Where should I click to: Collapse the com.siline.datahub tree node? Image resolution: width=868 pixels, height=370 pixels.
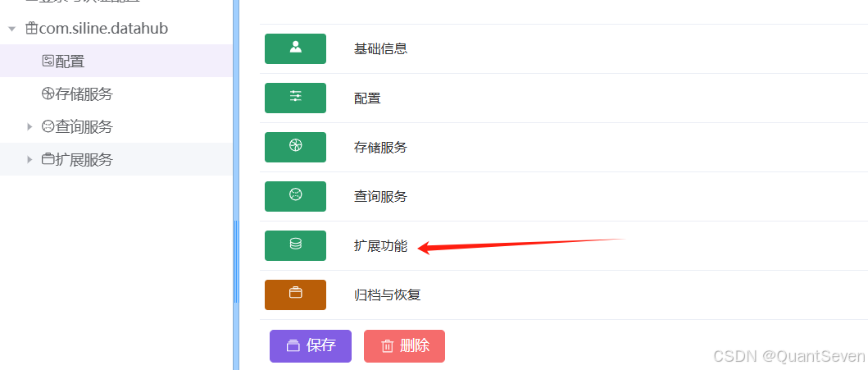click(x=12, y=29)
